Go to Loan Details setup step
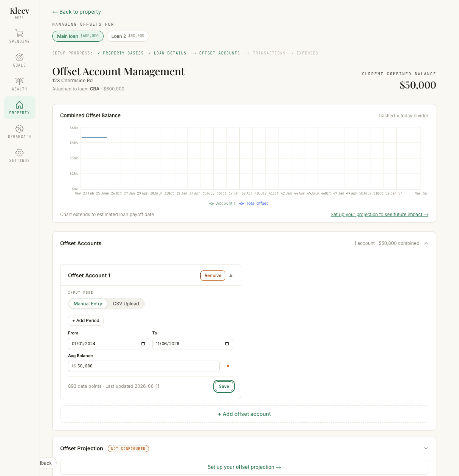Screen dimensions: 459x476 point(167,53)
